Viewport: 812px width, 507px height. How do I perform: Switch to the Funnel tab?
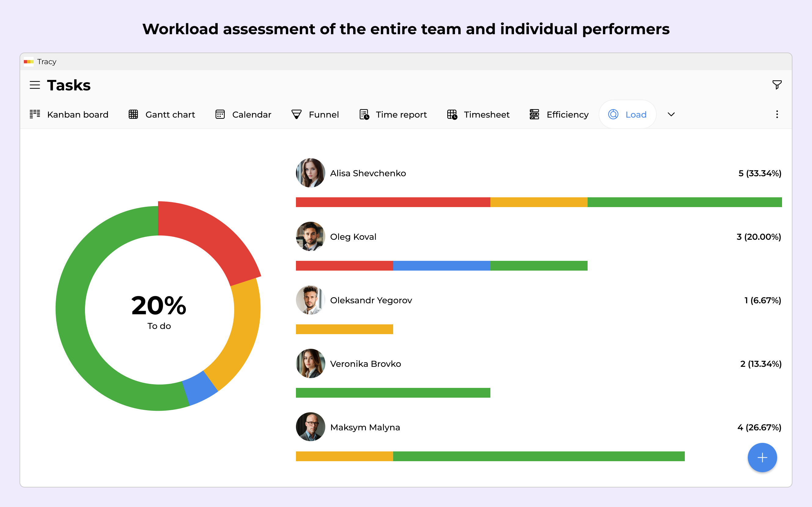pos(323,114)
